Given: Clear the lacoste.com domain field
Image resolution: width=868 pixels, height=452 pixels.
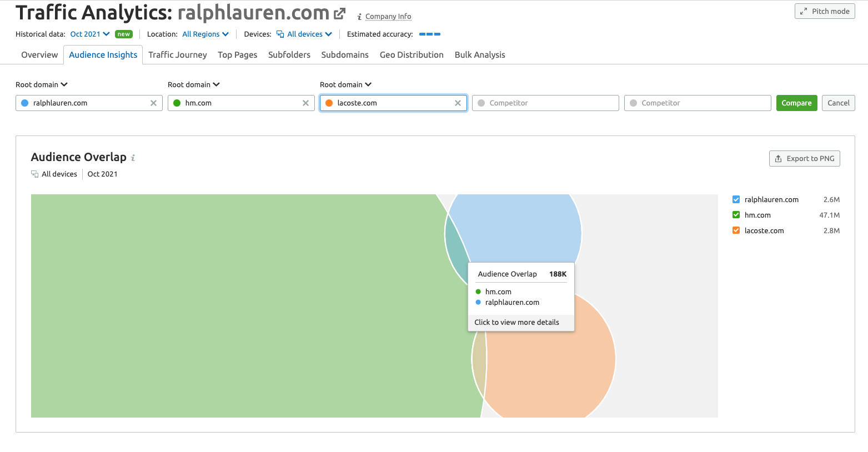Looking at the screenshot, I should (x=458, y=103).
